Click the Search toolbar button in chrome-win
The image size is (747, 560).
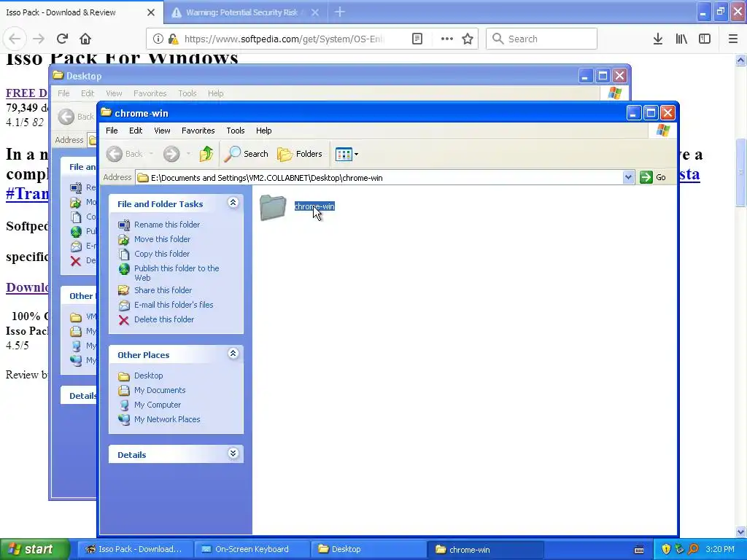(x=247, y=154)
